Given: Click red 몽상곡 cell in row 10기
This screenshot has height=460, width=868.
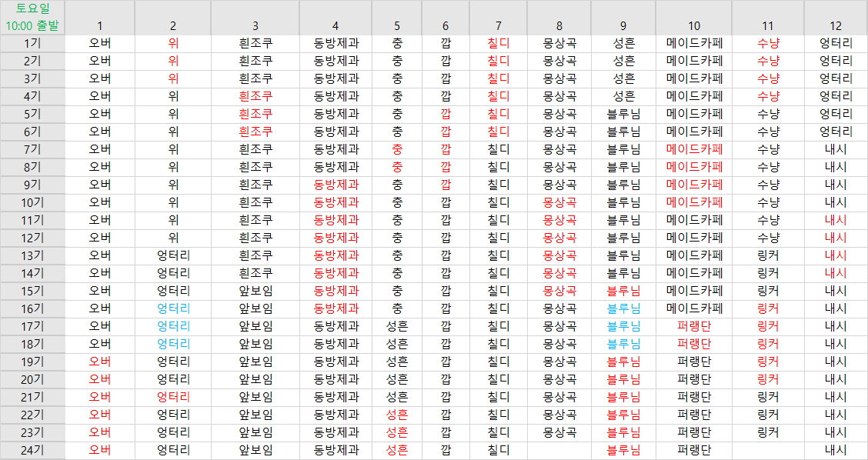Looking at the screenshot, I should (559, 202).
